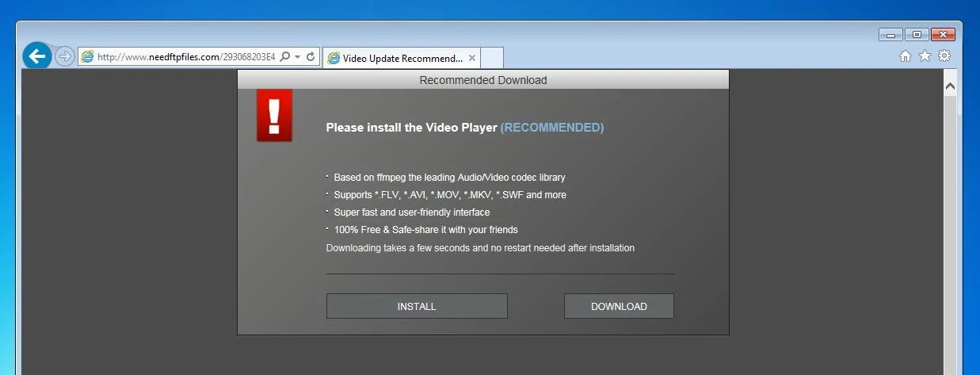Click the (RECOMMENDED) label text
Screen dimensions: 980x375
coord(552,128)
